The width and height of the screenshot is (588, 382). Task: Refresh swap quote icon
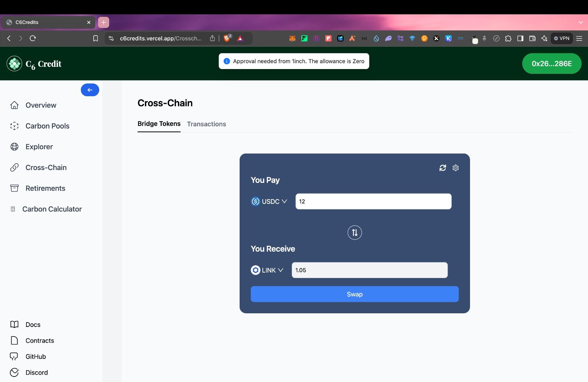click(443, 168)
